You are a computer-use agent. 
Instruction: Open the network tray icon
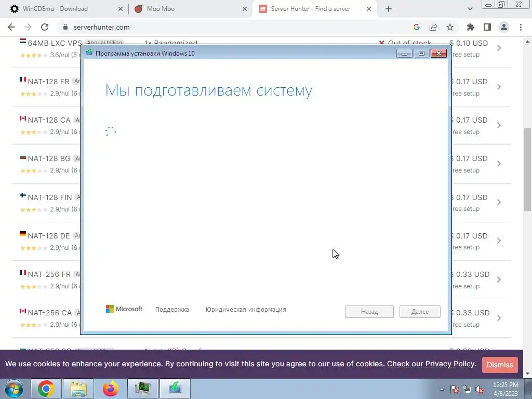(x=467, y=389)
